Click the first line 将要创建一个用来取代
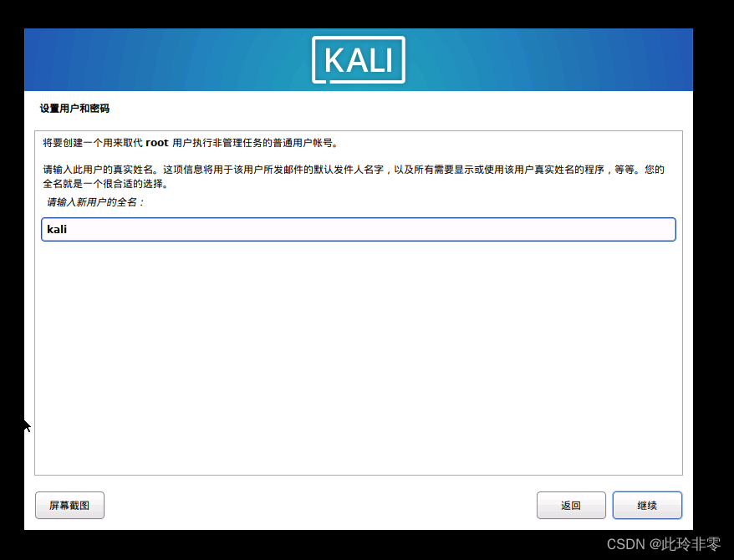Viewport: 734px width, 560px height. [x=93, y=143]
